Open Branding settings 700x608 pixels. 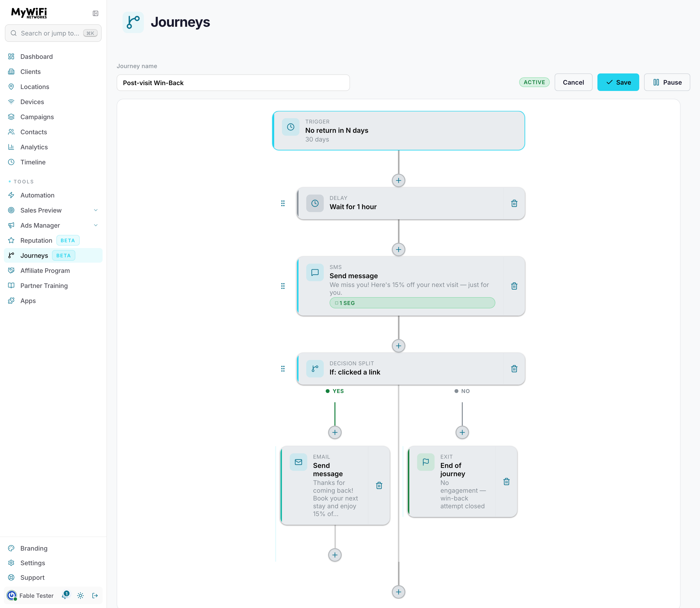coord(53,548)
